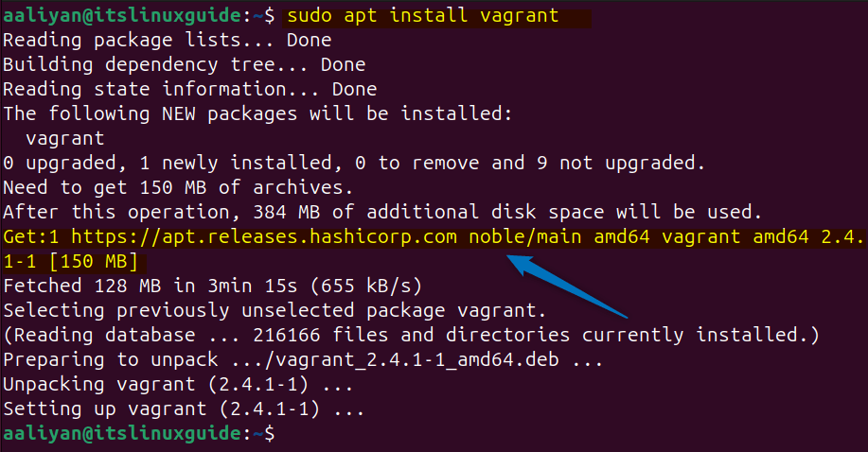Click the "sudo apt install vagrant" command text
The height and width of the screenshot is (452, 868).
[x=422, y=16]
